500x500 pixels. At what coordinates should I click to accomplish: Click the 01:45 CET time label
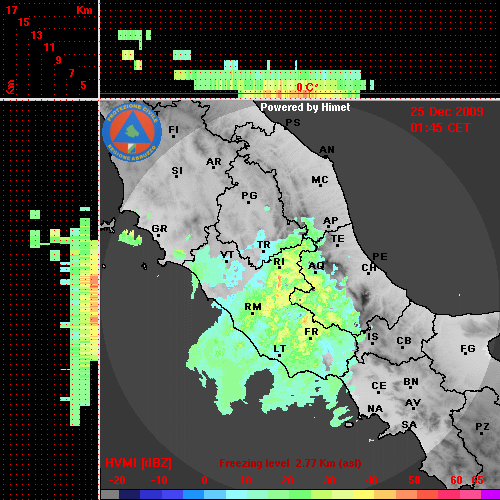tap(440, 128)
